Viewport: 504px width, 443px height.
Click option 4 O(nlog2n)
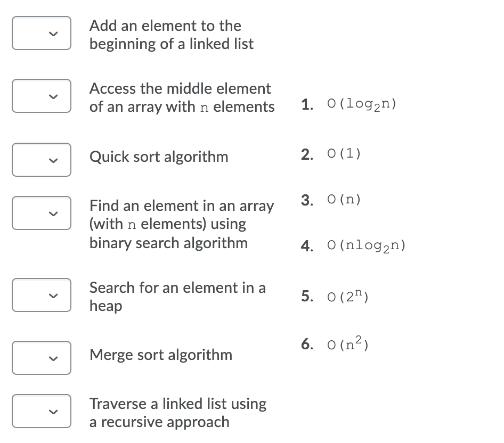click(x=353, y=246)
